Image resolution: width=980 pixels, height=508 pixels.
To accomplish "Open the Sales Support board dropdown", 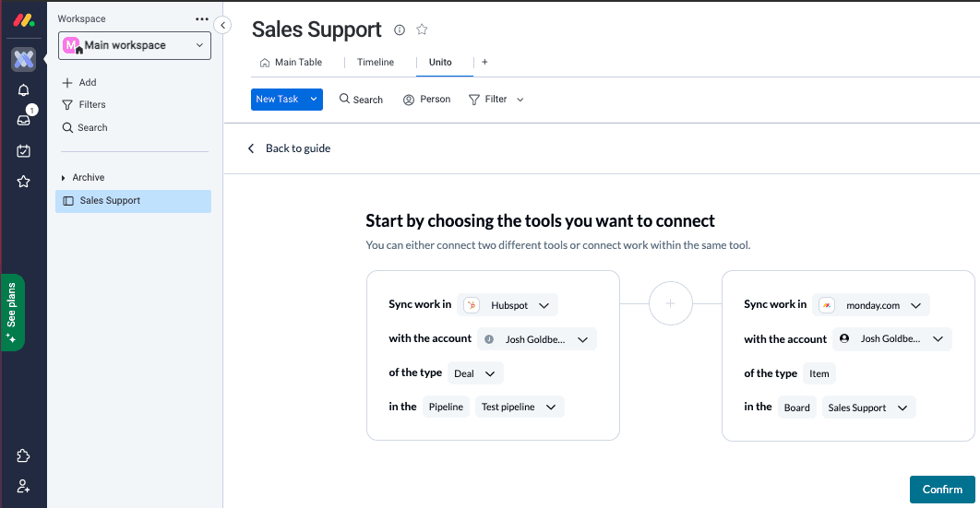I will [868, 408].
